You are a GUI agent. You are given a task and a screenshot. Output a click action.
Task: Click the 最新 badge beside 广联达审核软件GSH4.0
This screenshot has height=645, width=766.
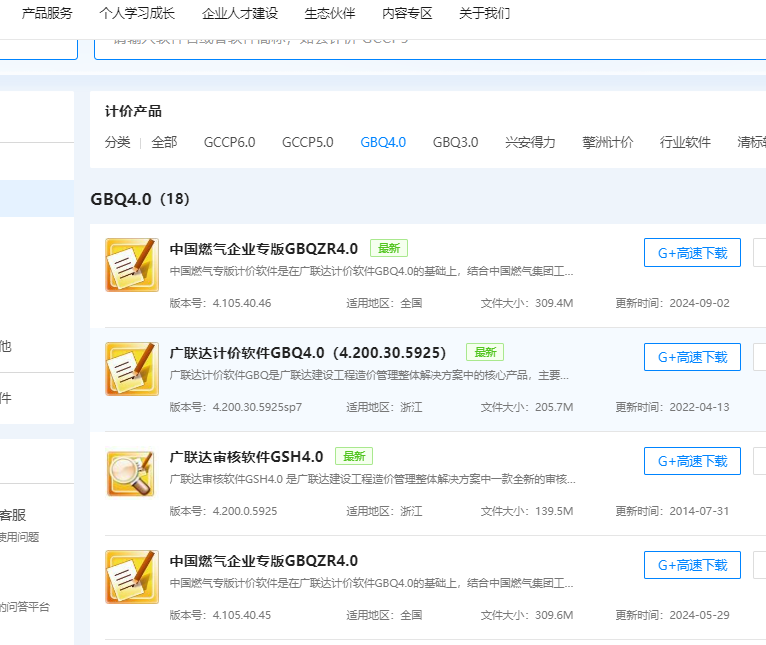(x=354, y=456)
